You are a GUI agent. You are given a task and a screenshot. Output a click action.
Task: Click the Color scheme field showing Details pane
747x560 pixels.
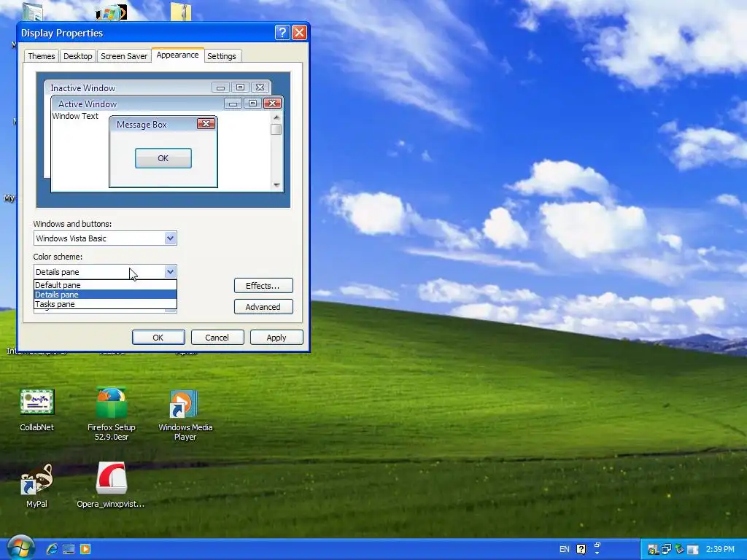(x=105, y=271)
